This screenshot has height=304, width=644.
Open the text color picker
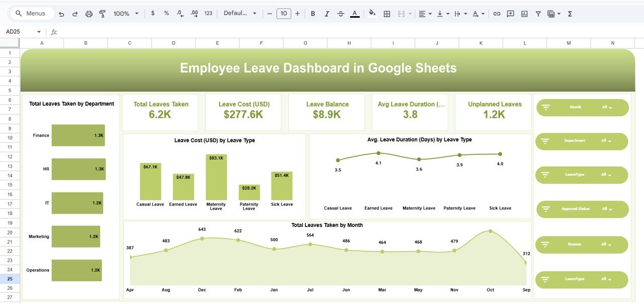click(355, 14)
